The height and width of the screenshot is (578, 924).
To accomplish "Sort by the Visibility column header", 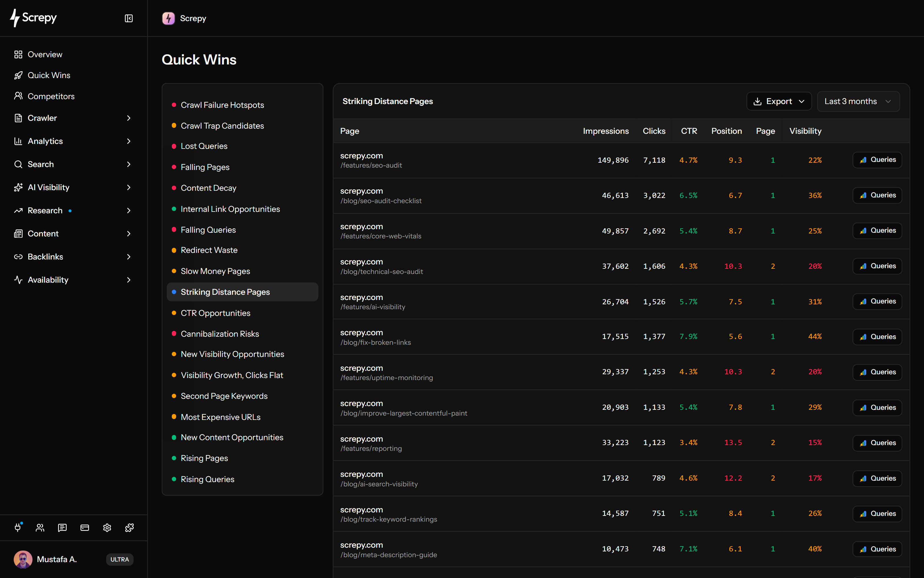I will 805,131.
